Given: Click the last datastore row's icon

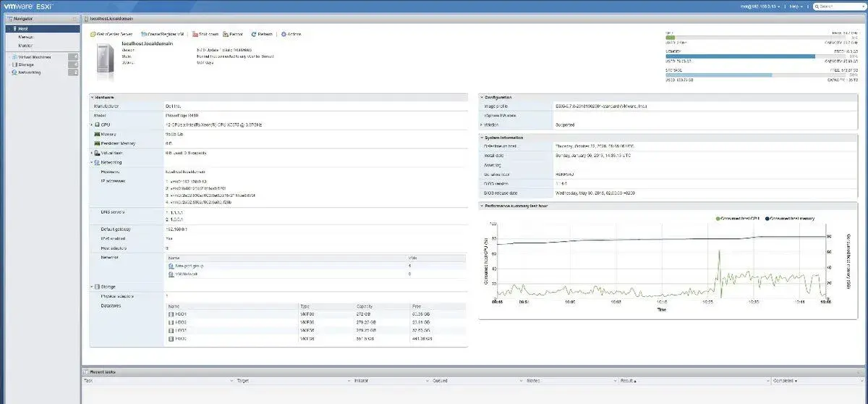Looking at the screenshot, I should [x=171, y=338].
